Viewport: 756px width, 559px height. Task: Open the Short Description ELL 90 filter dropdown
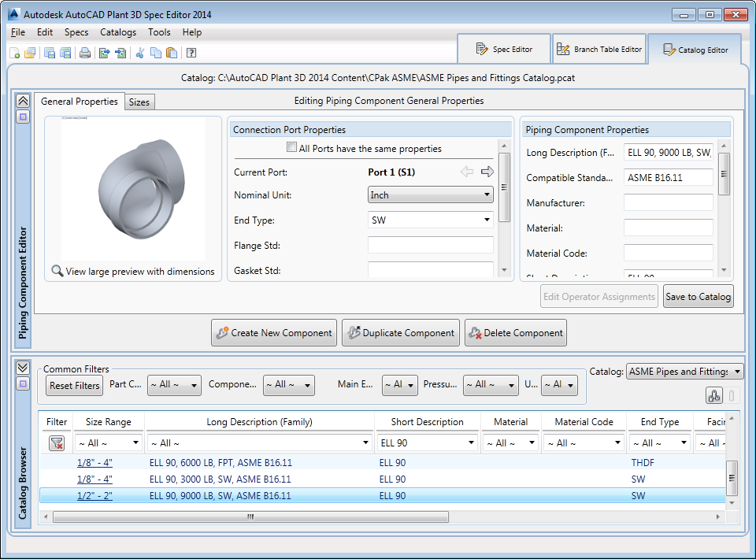(x=427, y=442)
